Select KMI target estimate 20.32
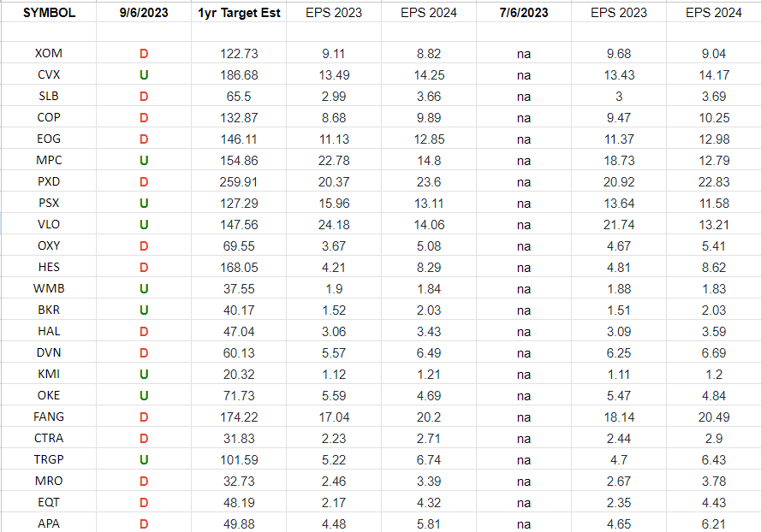The width and height of the screenshot is (761, 532). tap(239, 374)
